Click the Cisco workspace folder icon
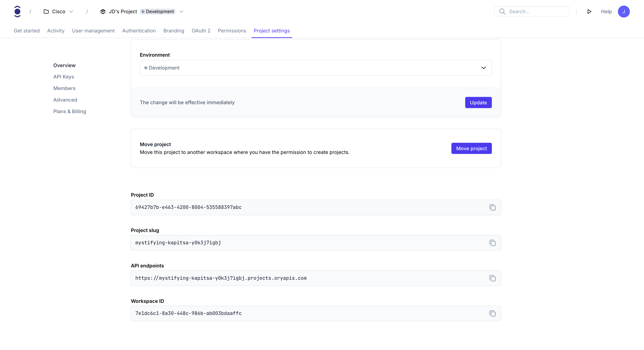This screenshot has height=350, width=644. coord(46,12)
